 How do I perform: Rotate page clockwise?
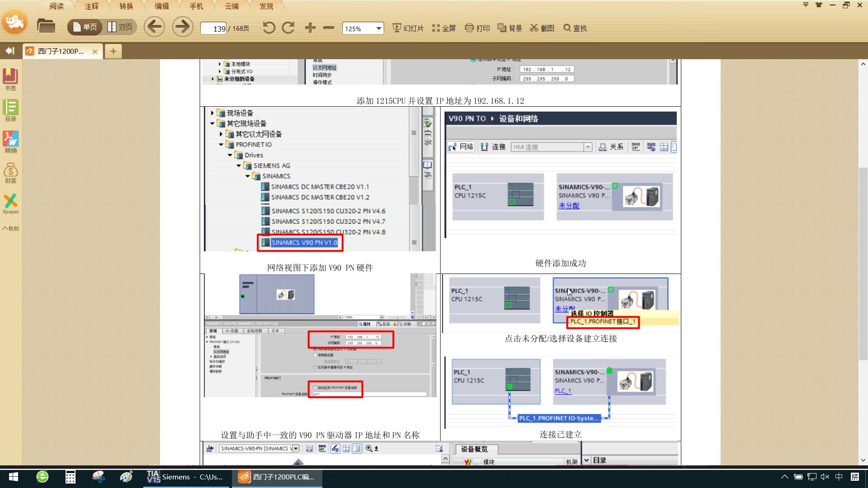click(288, 28)
